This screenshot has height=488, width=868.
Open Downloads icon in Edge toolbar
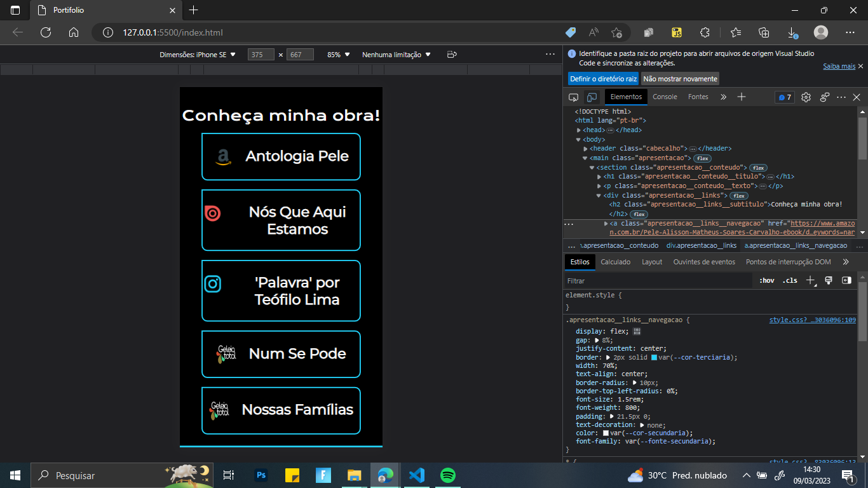coord(792,32)
